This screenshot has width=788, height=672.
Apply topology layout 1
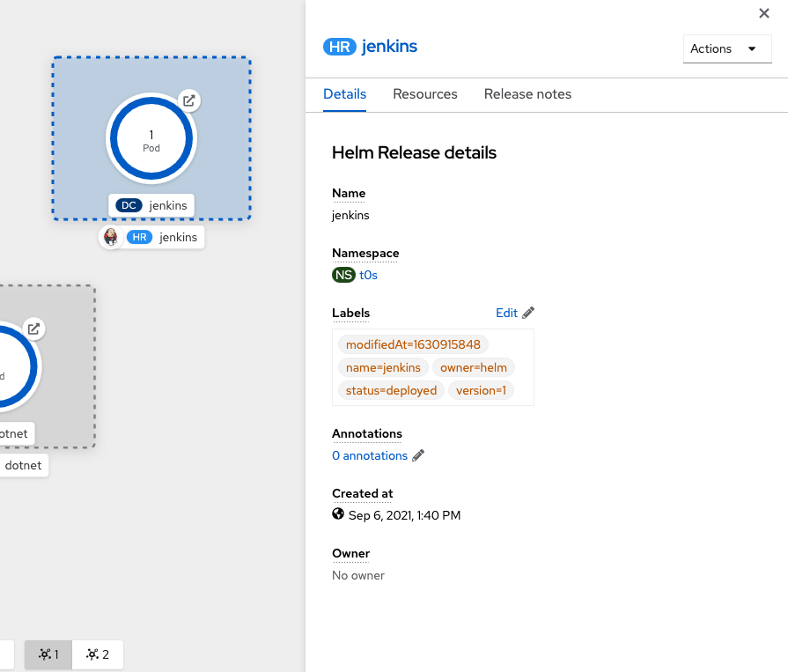[48, 654]
